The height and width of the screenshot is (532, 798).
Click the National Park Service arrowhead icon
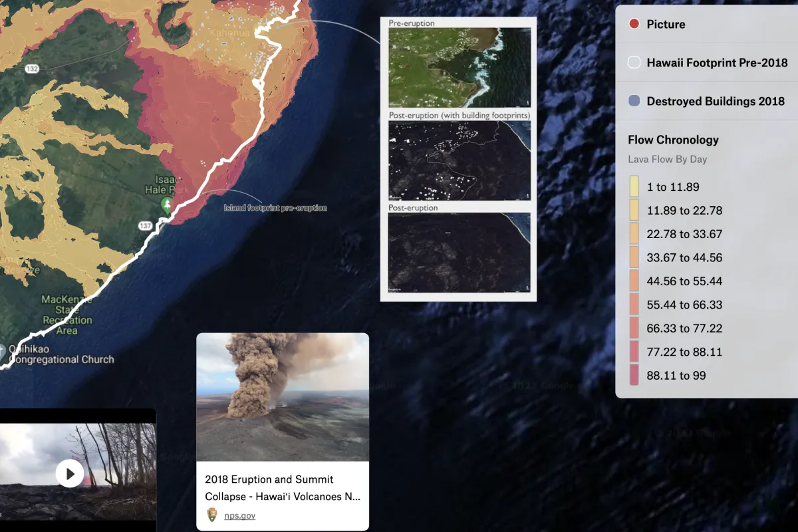pos(212,515)
